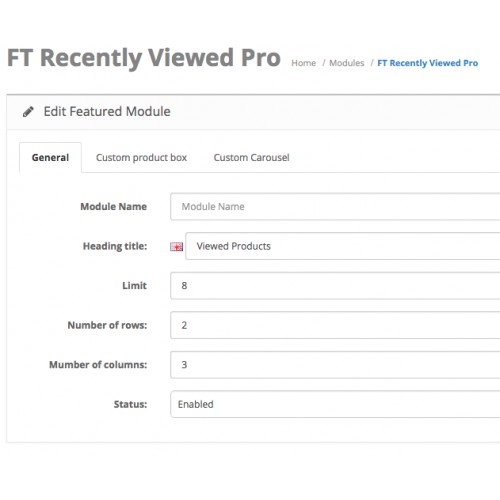The width and height of the screenshot is (500, 500).
Task: Click FT Recently Viewed Pro breadcrumb link
Action: tap(428, 63)
